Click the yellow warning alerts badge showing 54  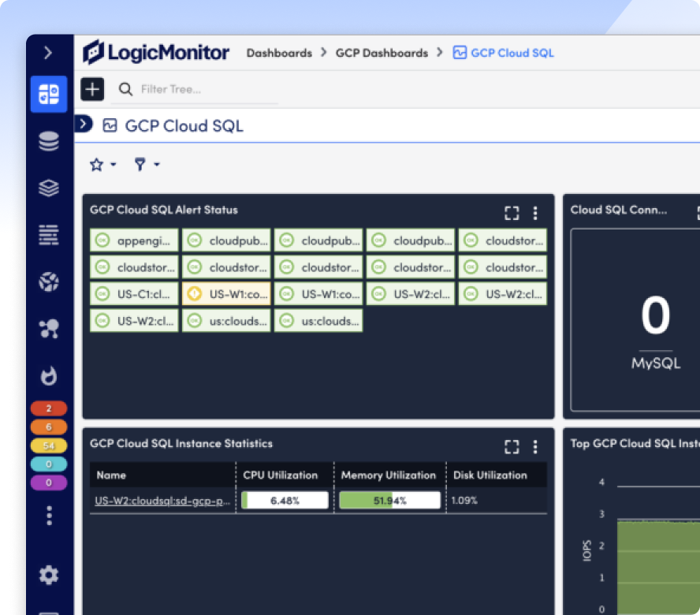pos(49,445)
